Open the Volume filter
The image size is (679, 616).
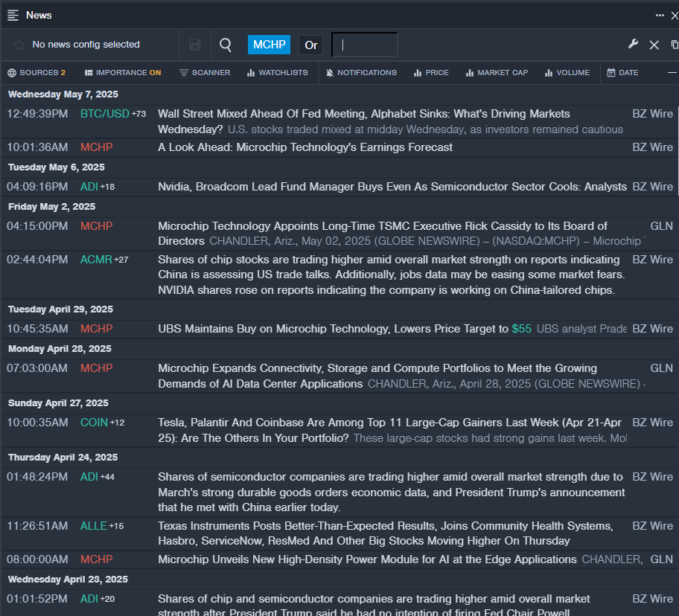[x=567, y=73]
